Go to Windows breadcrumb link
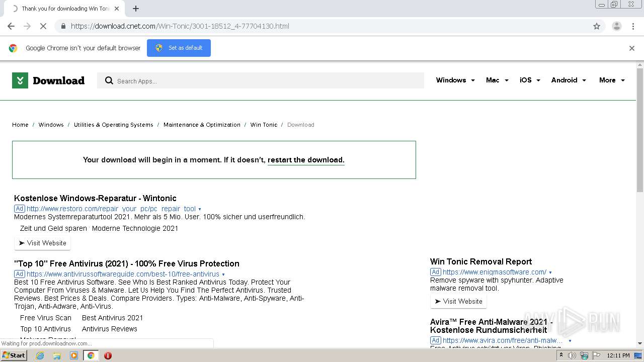The image size is (644, 362). click(x=51, y=125)
